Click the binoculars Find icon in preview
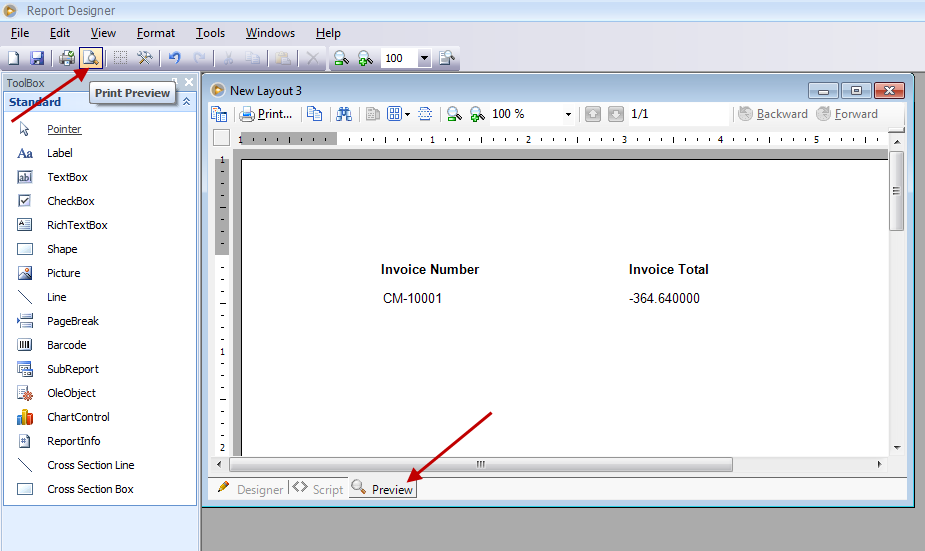 click(344, 114)
